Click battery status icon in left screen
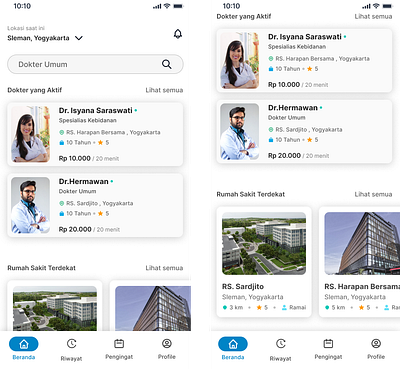This screenshot has width=400, height=369. [x=178, y=6]
